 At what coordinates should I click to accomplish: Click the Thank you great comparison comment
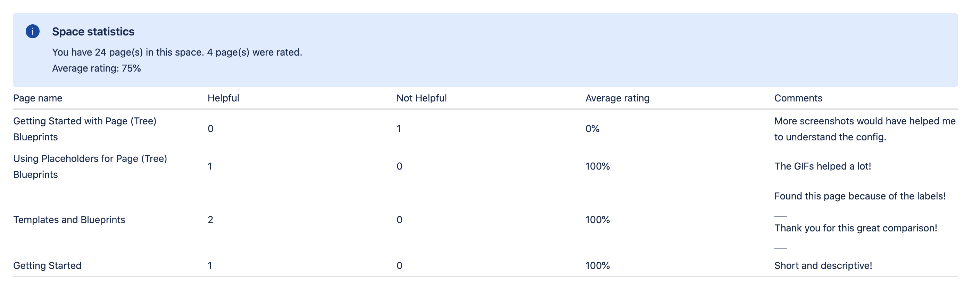tap(855, 228)
